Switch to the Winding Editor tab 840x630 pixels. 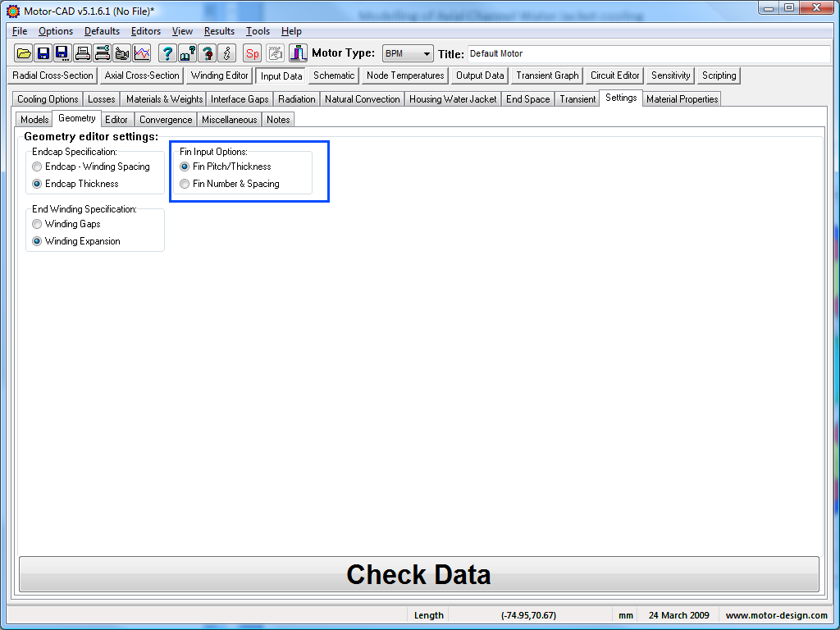pos(219,75)
